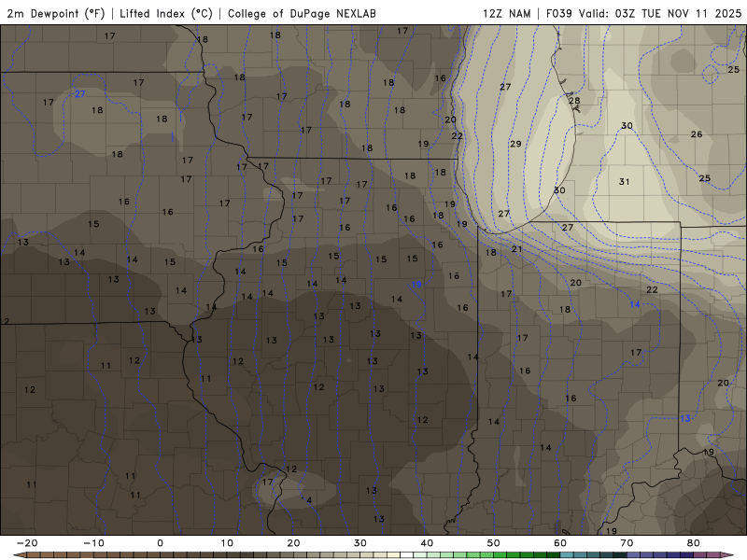This screenshot has width=747, height=560.
Task: Click the blue contour label 14
Action: click(635, 304)
